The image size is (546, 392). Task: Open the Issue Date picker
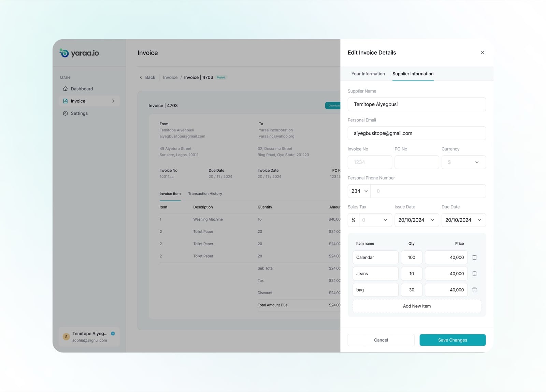coord(417,220)
